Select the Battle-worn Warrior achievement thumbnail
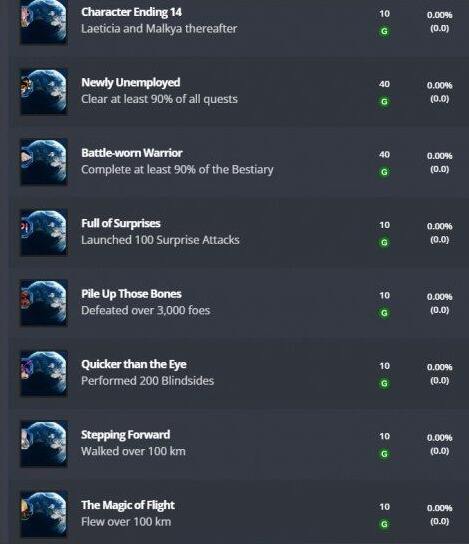The width and height of the screenshot is (469, 544). click(x=44, y=162)
